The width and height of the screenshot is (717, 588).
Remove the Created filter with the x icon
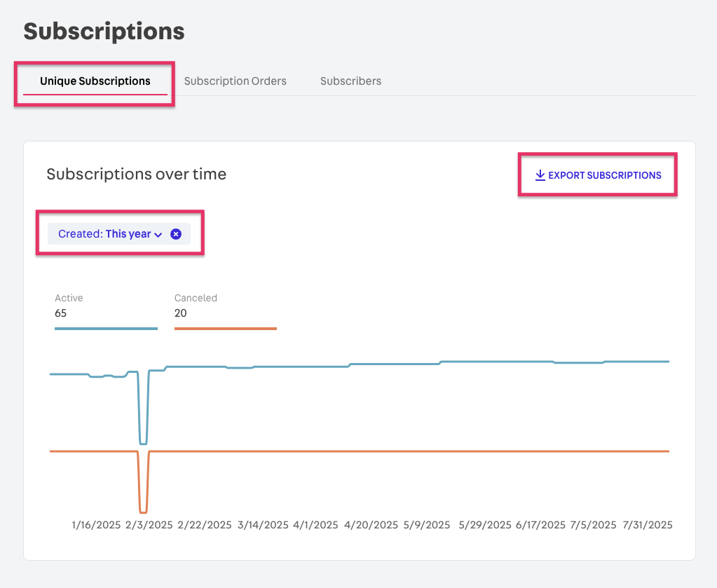176,234
